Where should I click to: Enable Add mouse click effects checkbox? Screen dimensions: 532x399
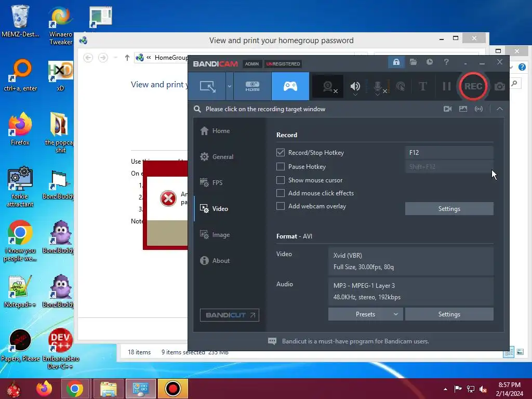click(x=280, y=193)
